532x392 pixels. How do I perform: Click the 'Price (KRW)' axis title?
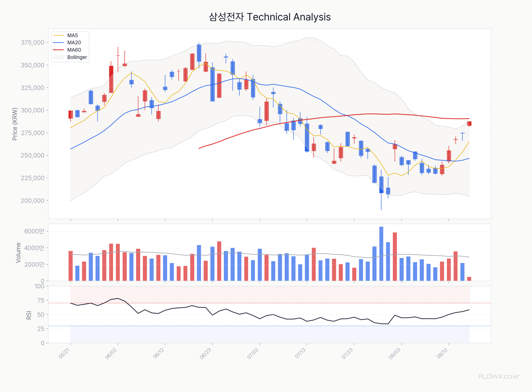(15, 124)
